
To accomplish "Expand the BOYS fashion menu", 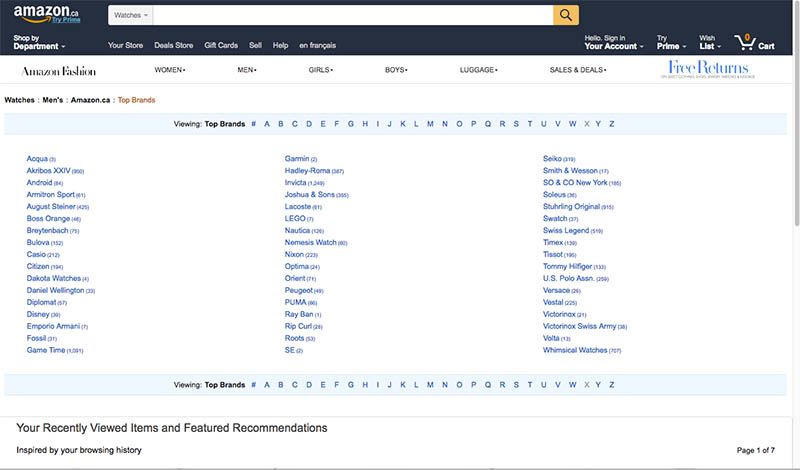I will point(396,70).
